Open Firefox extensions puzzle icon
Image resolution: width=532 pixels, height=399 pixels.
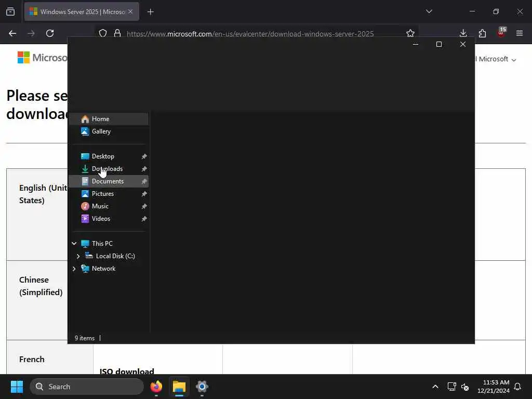pos(482,33)
